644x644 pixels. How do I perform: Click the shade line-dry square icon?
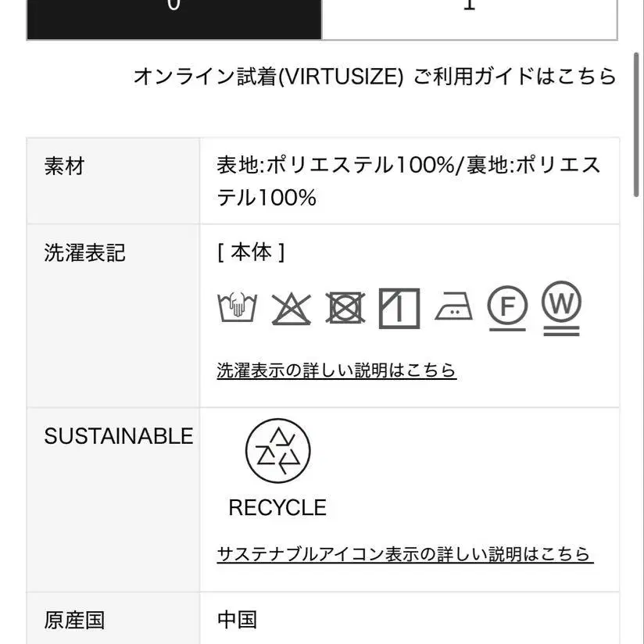pyautogui.click(x=399, y=309)
